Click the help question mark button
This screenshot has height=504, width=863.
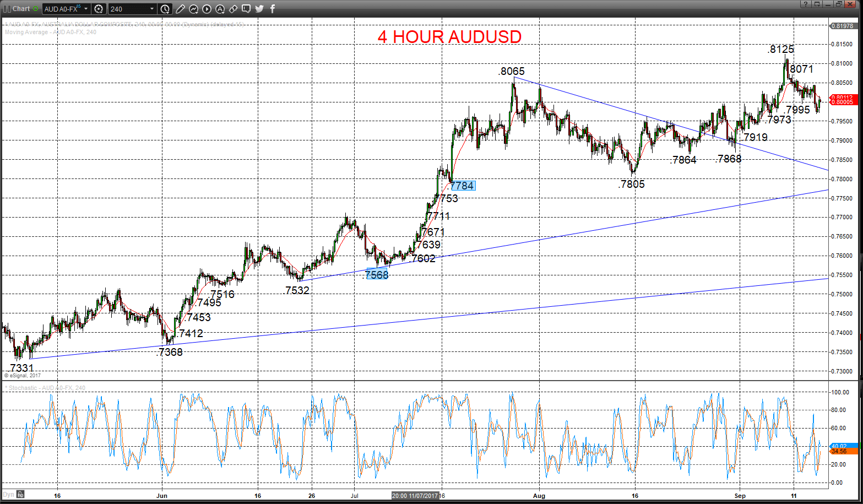(806, 4)
